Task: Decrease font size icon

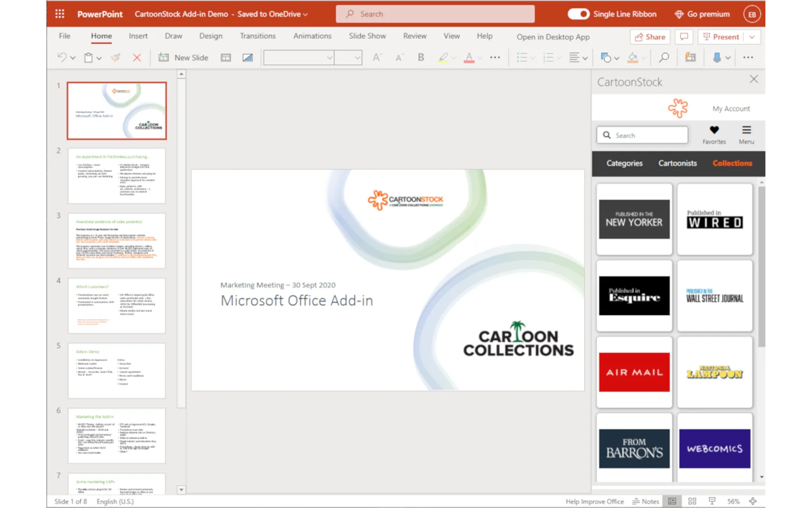Action: tap(399, 57)
